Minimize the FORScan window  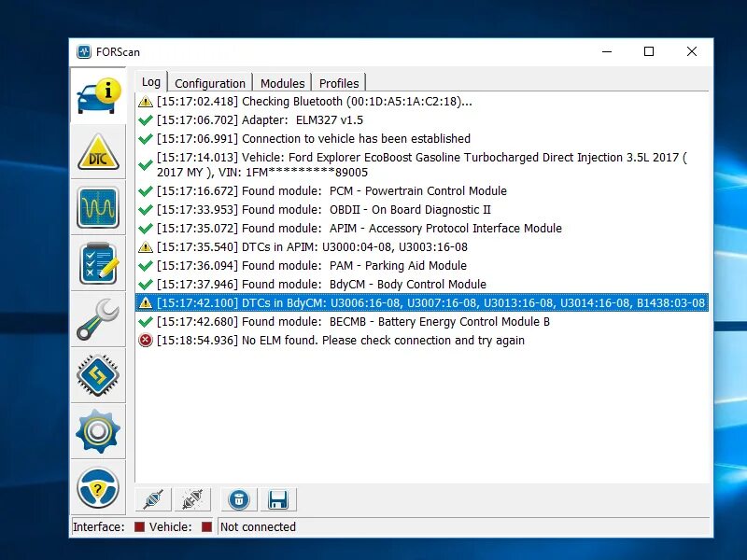607,51
